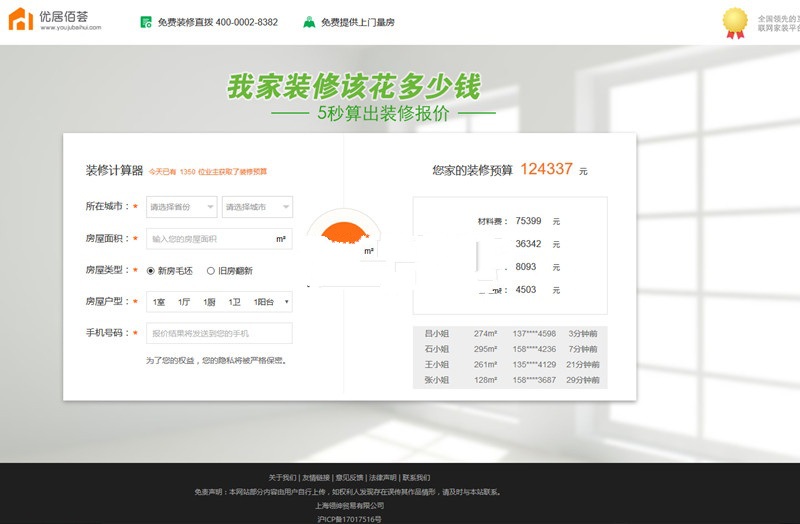The image size is (800, 524).
Task: Open the 联系我们 footer link
Action: (416, 478)
